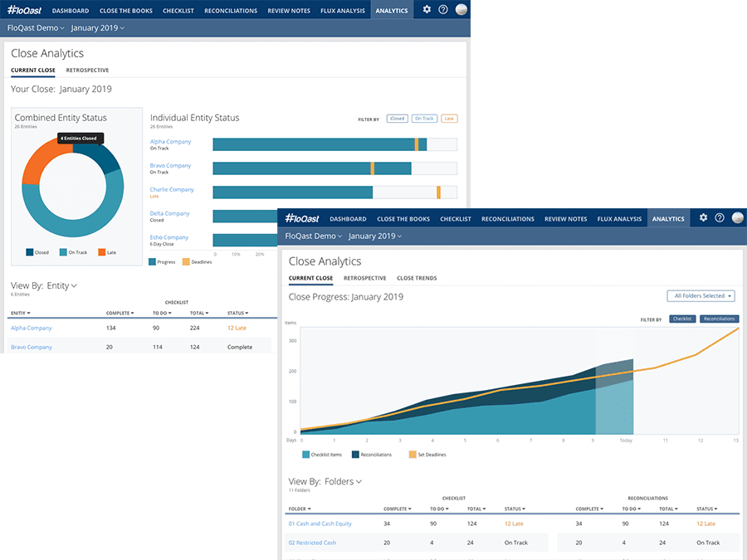Sort To Do column in entity table
The width and height of the screenshot is (747, 560).
(x=162, y=313)
